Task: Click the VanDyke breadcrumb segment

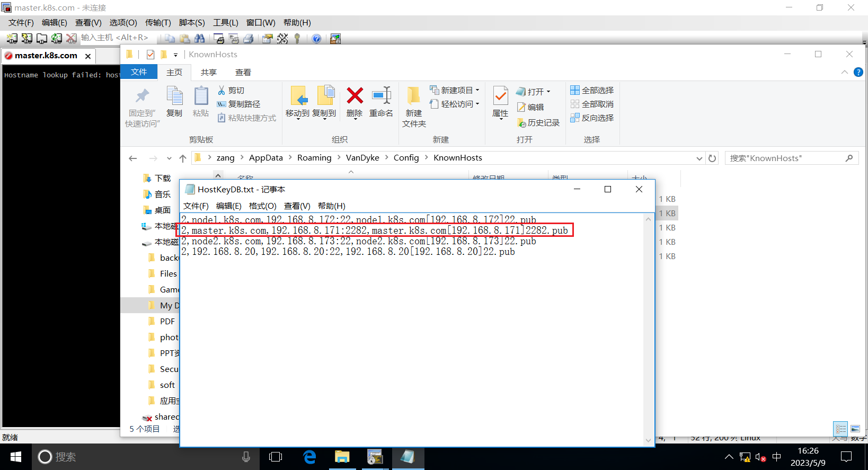Action: (362, 157)
